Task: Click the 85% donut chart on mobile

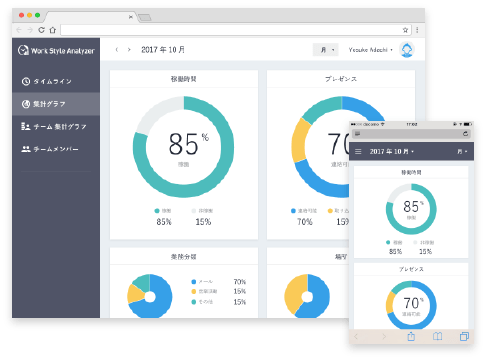Action: coord(411,209)
